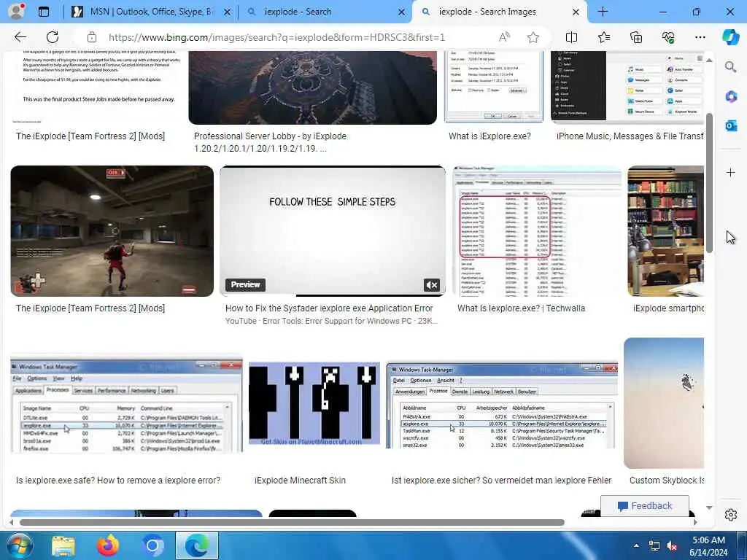Open the Read aloud icon
The height and width of the screenshot is (560, 747).
[504, 37]
